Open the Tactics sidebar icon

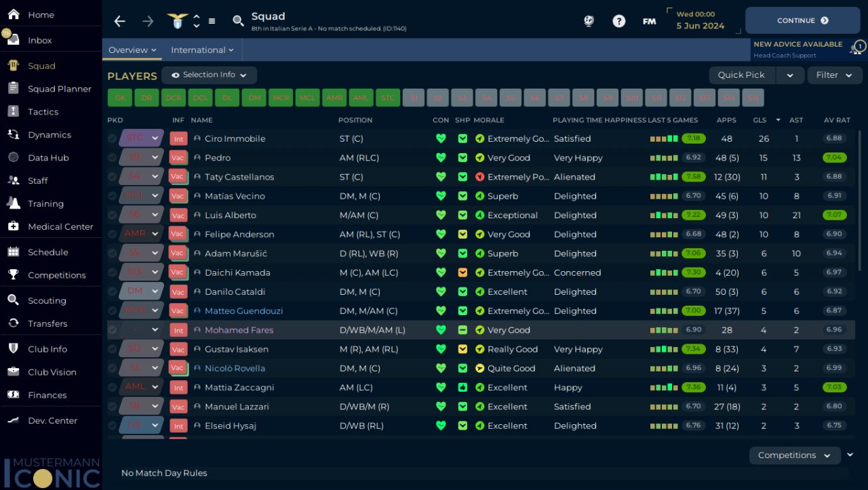coord(13,112)
